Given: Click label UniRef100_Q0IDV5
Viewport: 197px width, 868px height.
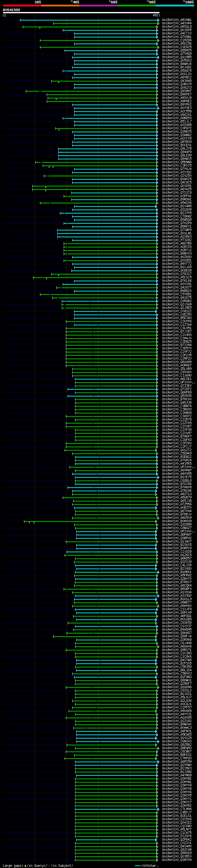Looking at the screenshot, I should 176,30.
